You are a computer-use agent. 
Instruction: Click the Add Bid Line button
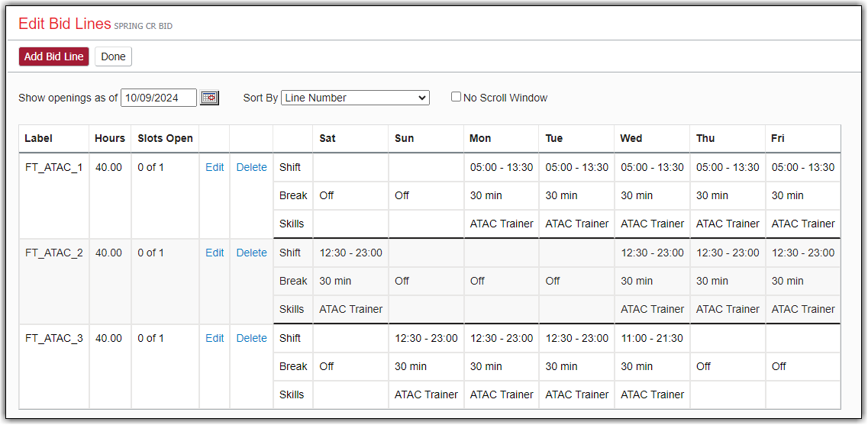point(53,56)
